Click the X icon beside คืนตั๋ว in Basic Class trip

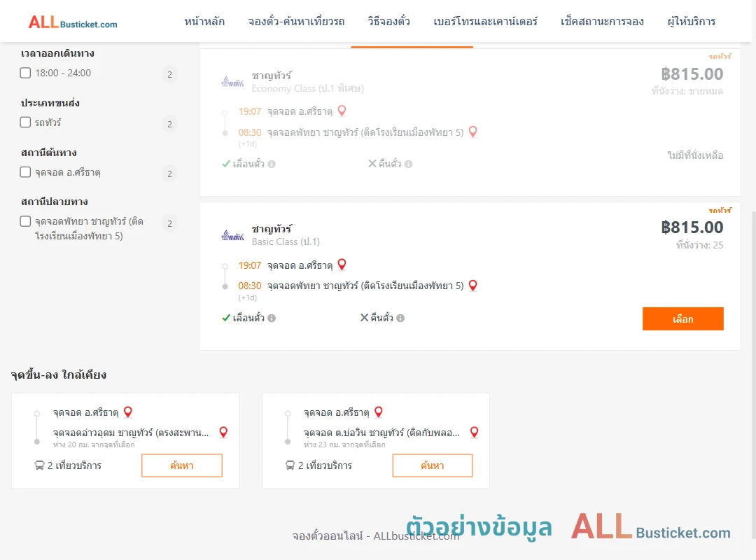(365, 317)
